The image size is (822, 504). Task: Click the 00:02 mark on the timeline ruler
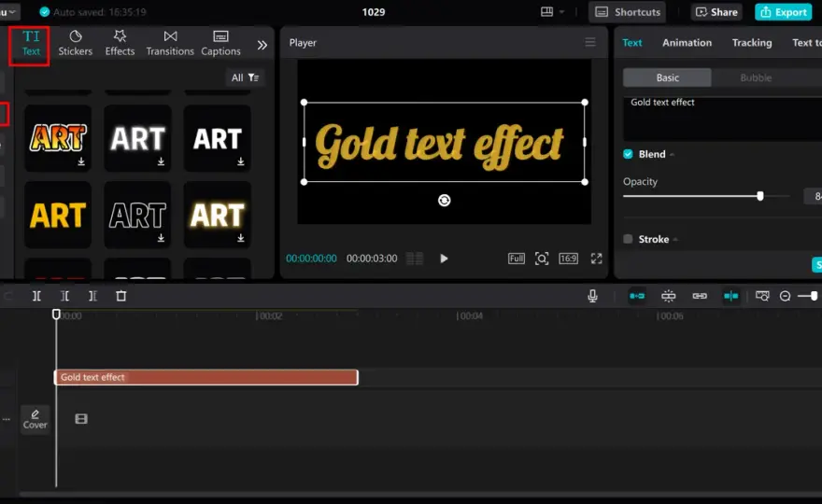point(269,315)
